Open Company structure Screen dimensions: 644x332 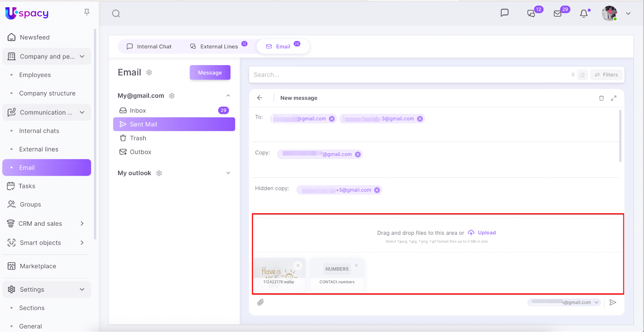click(47, 93)
